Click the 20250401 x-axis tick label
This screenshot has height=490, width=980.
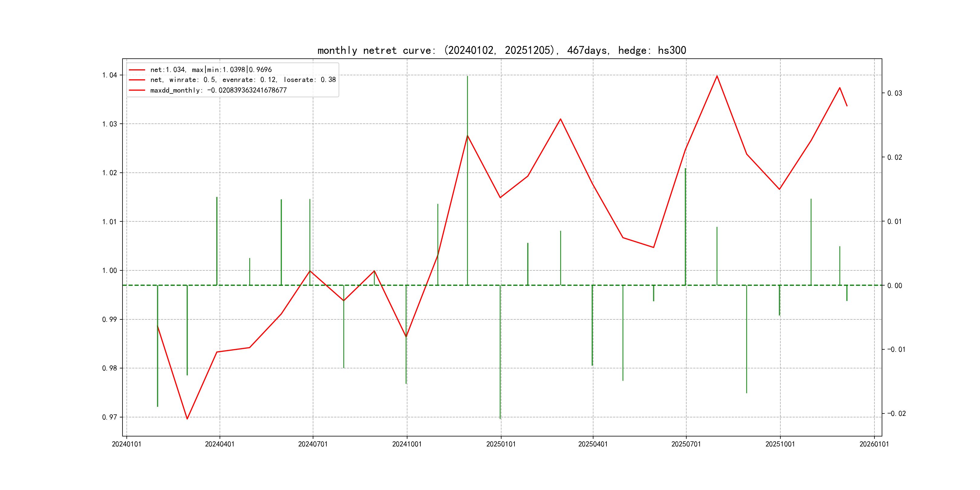pyautogui.click(x=593, y=444)
